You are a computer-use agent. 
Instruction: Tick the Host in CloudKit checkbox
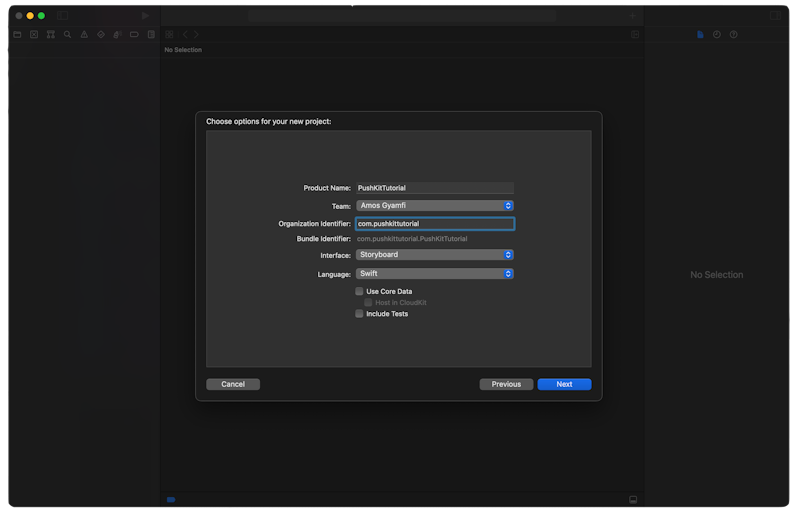(x=369, y=302)
